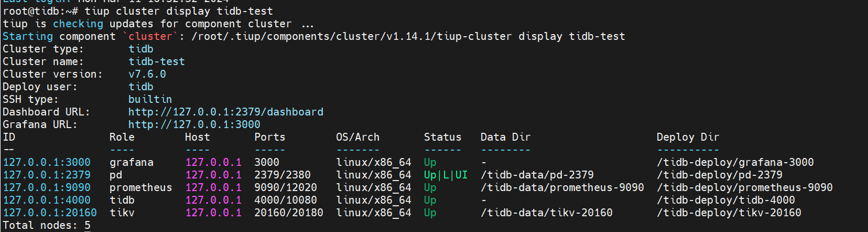Image resolution: width=868 pixels, height=232 pixels.
Task: Click the Deploy Dir column header
Action: (x=688, y=137)
